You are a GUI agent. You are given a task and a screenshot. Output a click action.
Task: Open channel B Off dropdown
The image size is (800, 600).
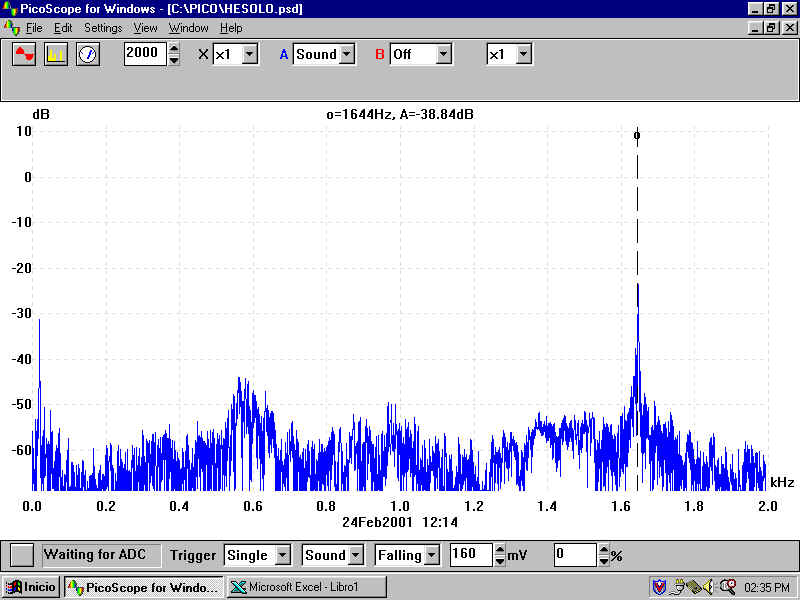coord(443,54)
